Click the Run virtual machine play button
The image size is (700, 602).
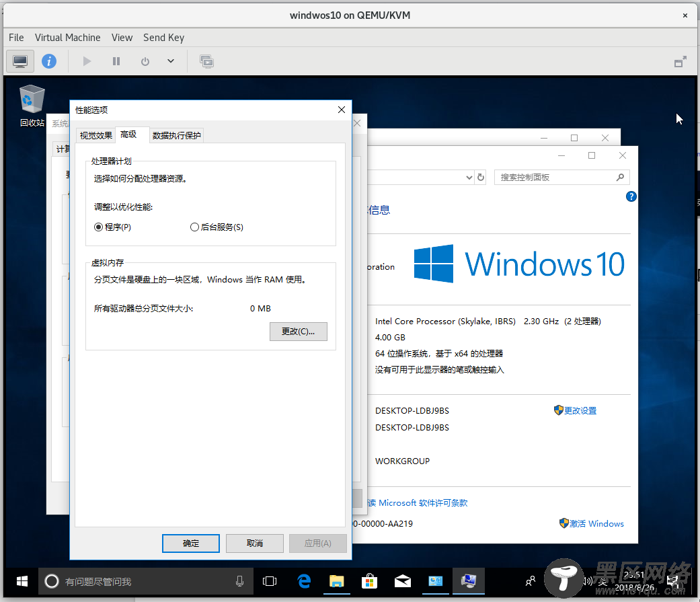pos(87,61)
